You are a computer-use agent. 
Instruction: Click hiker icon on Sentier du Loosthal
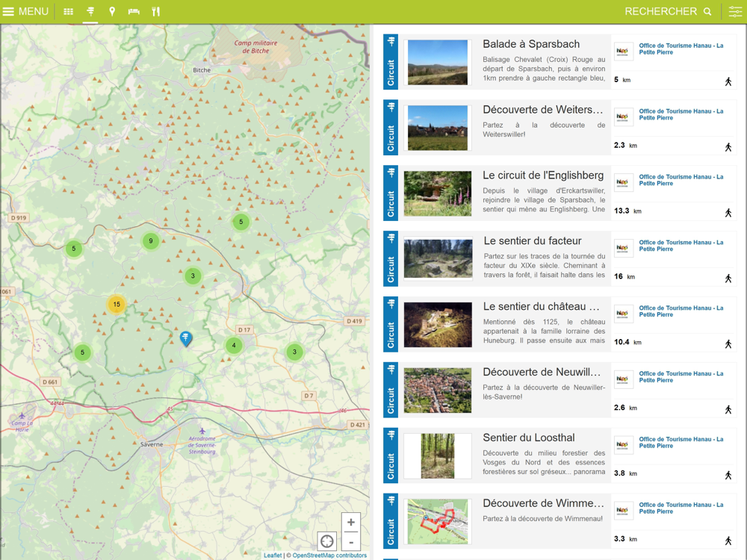point(728,476)
